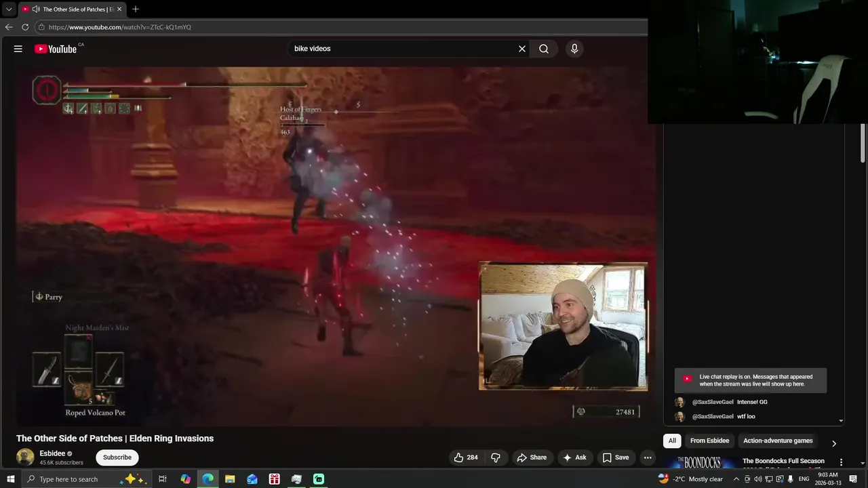Start voice search with microphone icon
The height and width of the screenshot is (488, 868).
tap(574, 49)
